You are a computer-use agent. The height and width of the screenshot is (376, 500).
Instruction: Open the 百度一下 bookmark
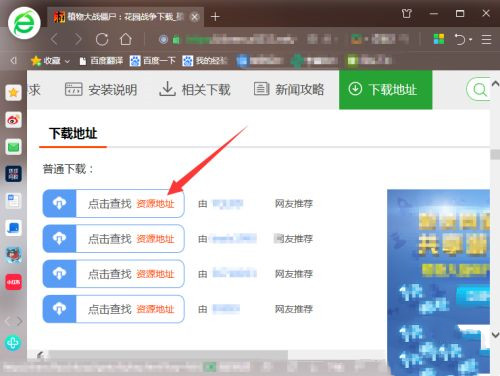[x=153, y=61]
